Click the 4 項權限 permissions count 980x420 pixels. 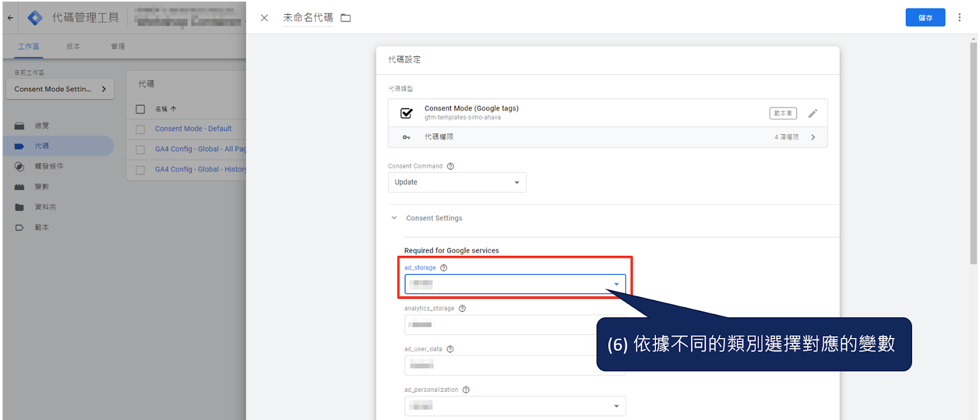(x=786, y=137)
